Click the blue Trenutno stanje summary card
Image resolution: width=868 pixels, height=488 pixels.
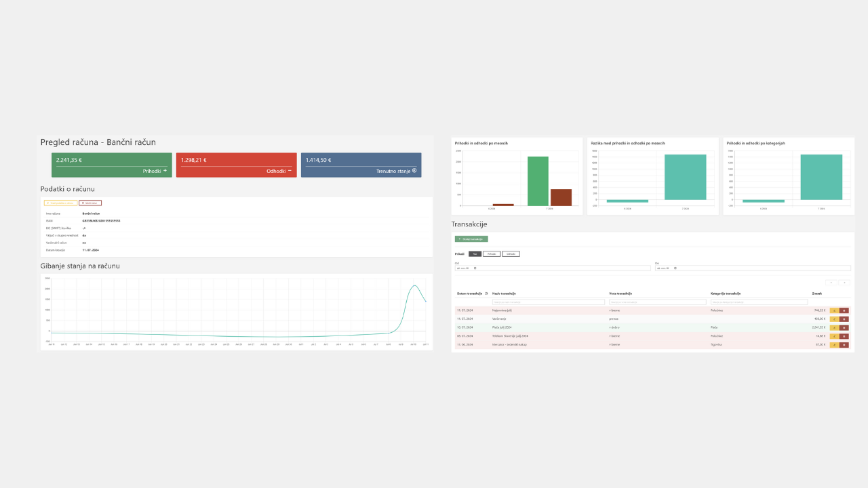(361, 165)
